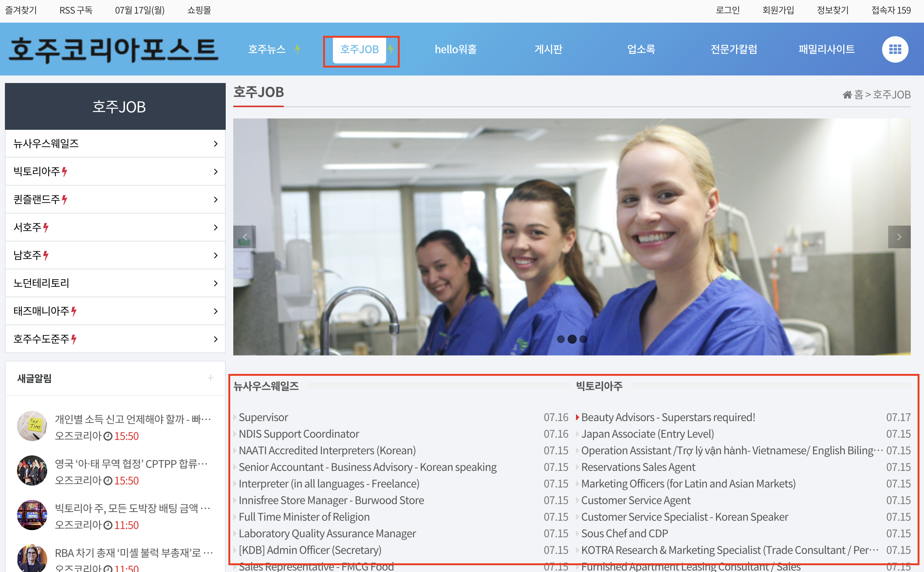Image resolution: width=924 pixels, height=572 pixels.
Task: Click the 로그인 link
Action: [x=727, y=10]
